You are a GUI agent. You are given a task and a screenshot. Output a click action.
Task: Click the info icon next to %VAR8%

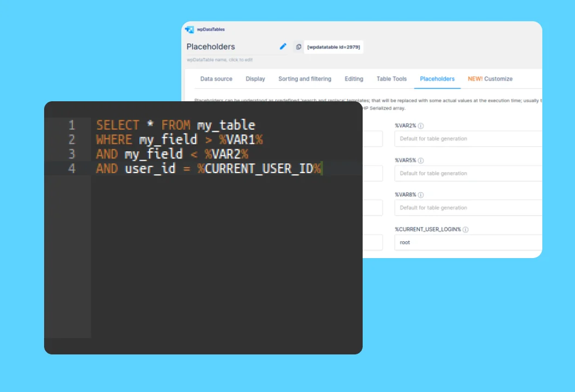(x=421, y=195)
